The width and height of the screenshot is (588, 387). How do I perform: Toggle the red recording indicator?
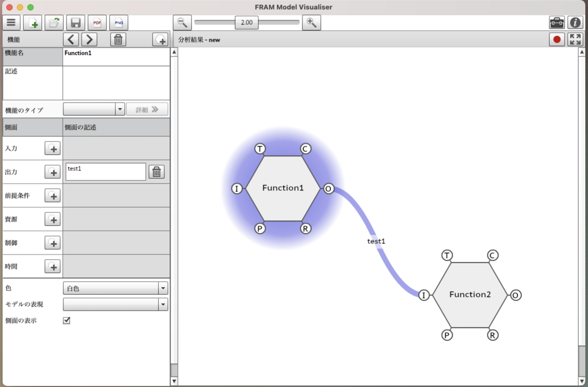(556, 39)
